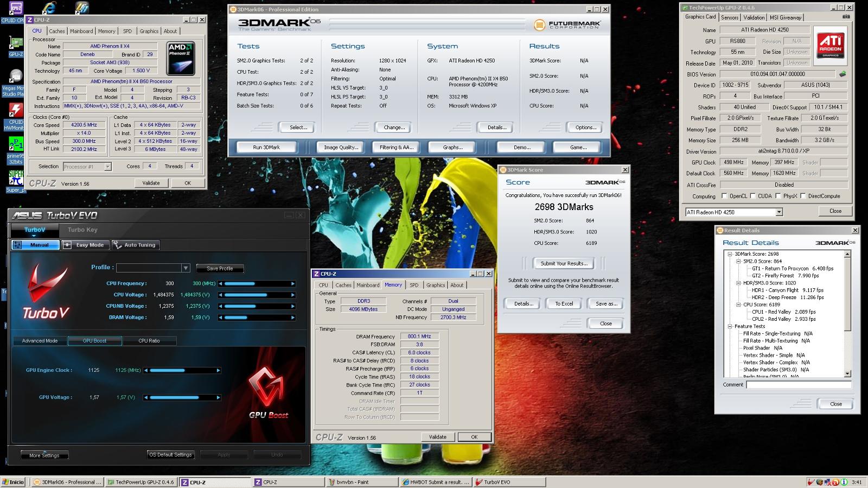
Task: Collapse the Feature Tests tree node
Action: (730, 326)
